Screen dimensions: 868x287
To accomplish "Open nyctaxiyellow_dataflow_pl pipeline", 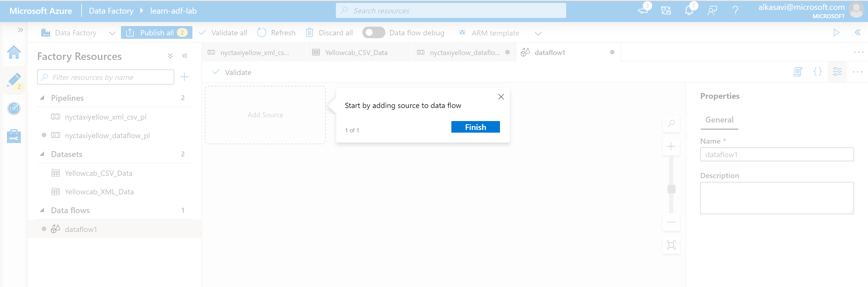I will click(107, 136).
